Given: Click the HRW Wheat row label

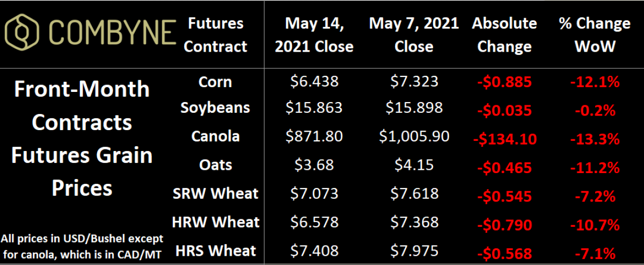Looking at the screenshot, I should point(215,221).
